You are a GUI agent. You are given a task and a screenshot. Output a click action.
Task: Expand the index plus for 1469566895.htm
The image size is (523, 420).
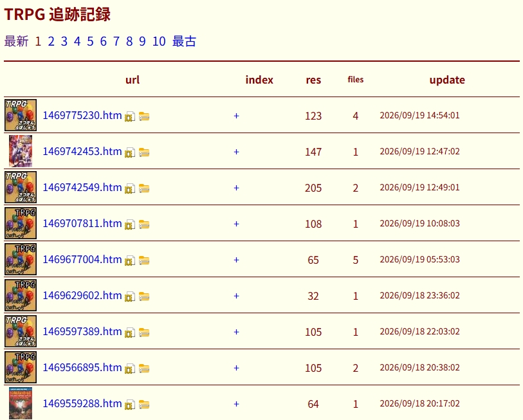pyautogui.click(x=237, y=368)
